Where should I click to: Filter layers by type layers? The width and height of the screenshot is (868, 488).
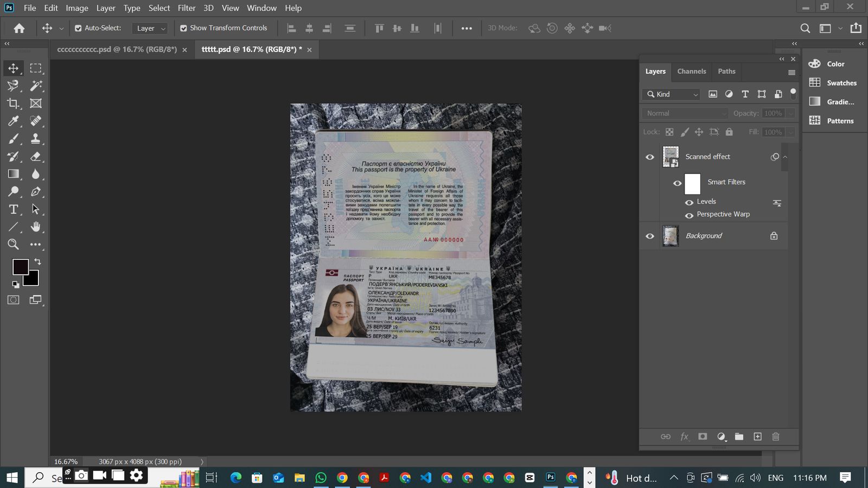(745, 94)
